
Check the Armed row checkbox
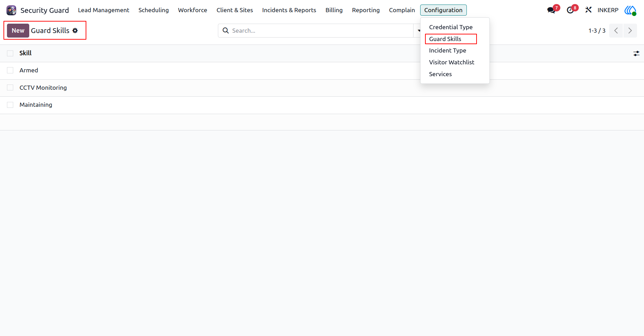[x=10, y=70]
